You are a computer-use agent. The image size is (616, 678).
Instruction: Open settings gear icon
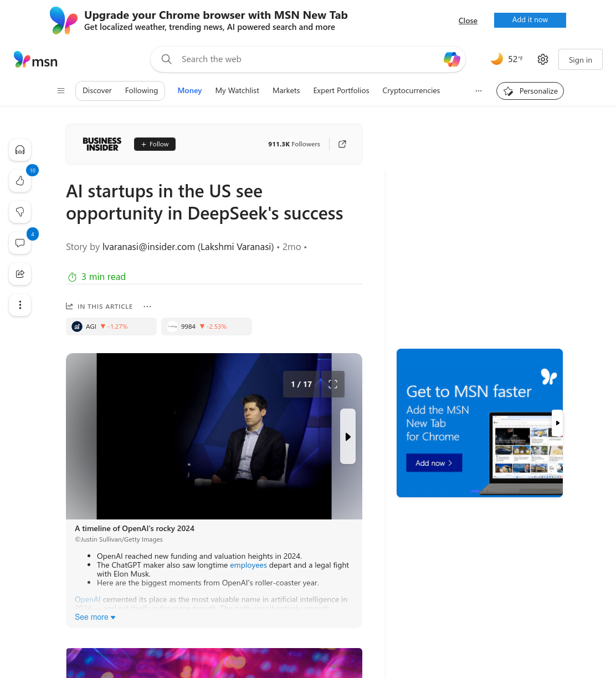tap(543, 59)
